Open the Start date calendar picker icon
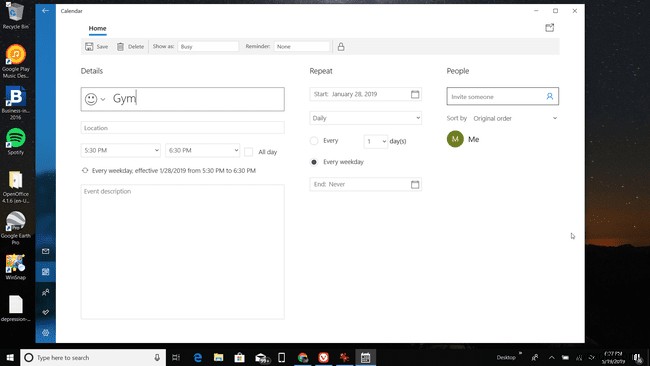The width and height of the screenshot is (650, 366). click(415, 94)
